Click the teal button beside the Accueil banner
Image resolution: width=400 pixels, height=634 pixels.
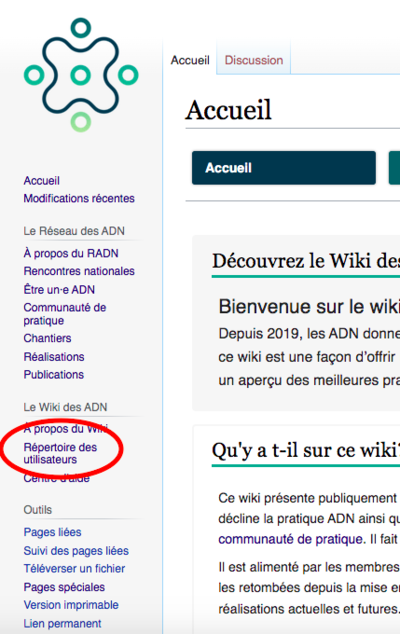(x=394, y=168)
